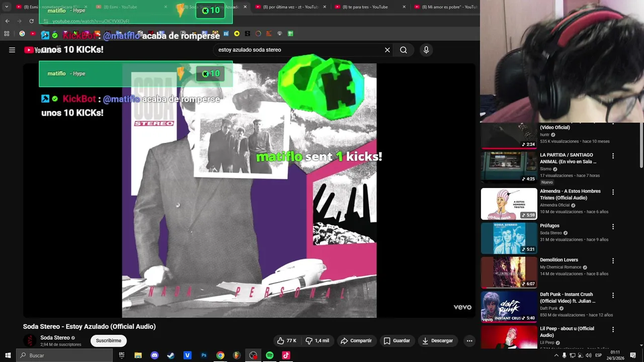644x362 pixels.
Task: Open the Daft Punk - Instant Crush title
Action: coord(568,298)
